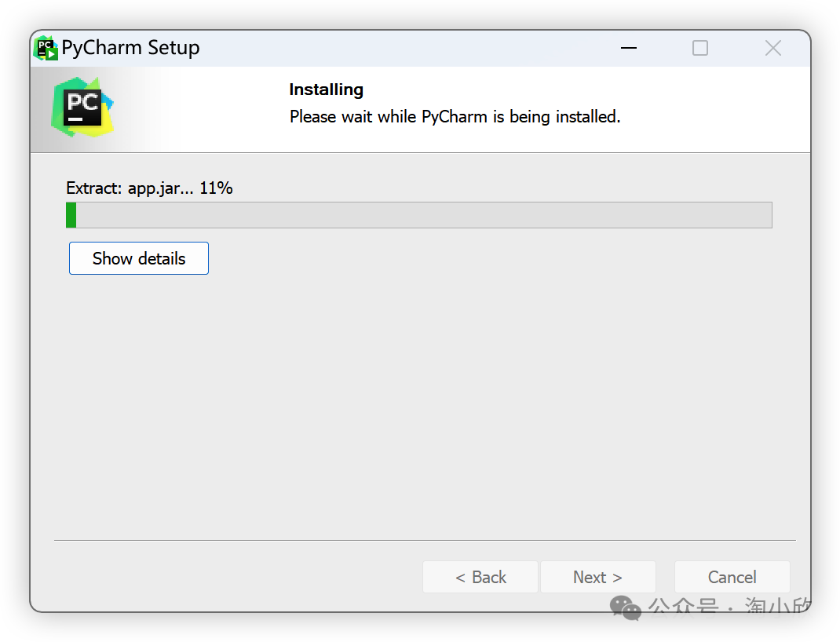Click the Show details button
The width and height of the screenshot is (840, 642).
[139, 258]
